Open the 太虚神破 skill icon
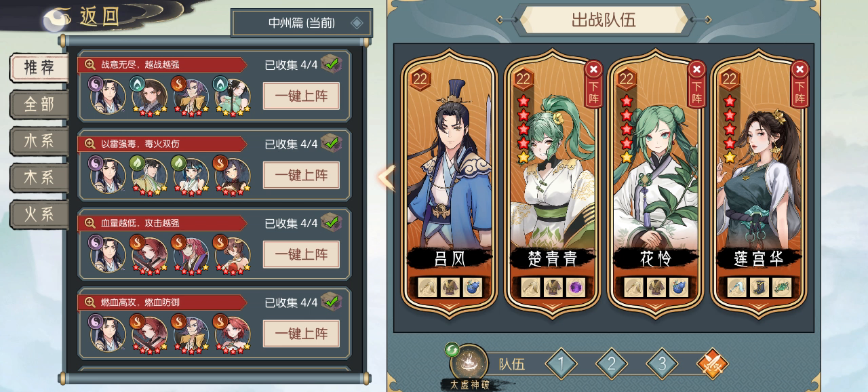Viewport: 868px width, 392px height. pos(469,363)
